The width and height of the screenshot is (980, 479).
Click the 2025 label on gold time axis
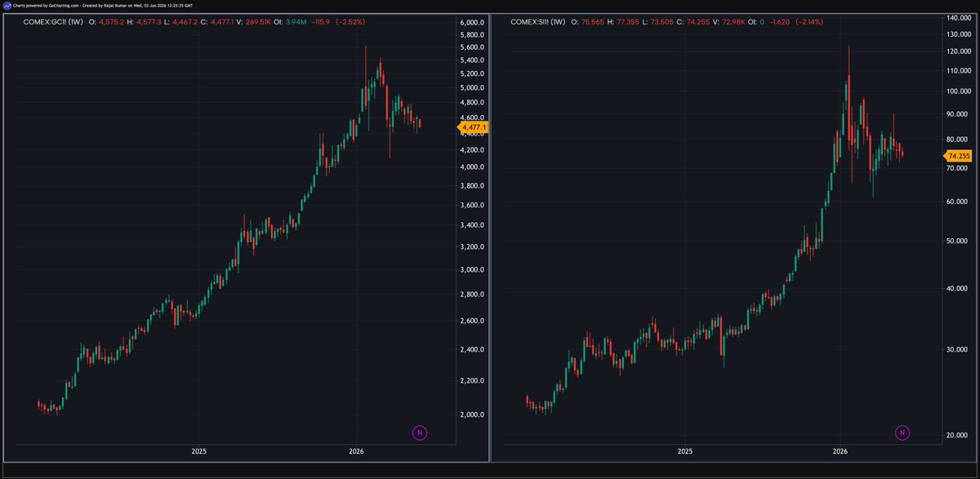pos(198,450)
